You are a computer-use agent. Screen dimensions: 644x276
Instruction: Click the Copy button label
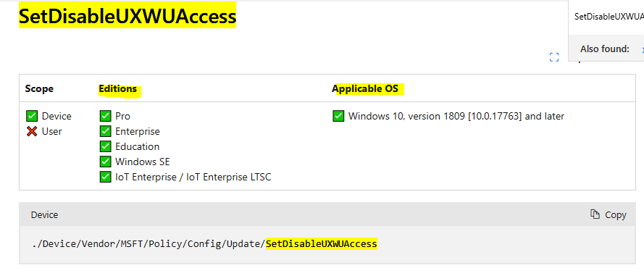(x=616, y=215)
